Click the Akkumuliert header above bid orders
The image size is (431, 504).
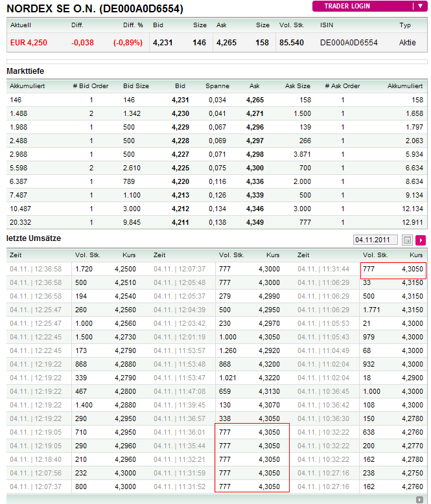27,86
